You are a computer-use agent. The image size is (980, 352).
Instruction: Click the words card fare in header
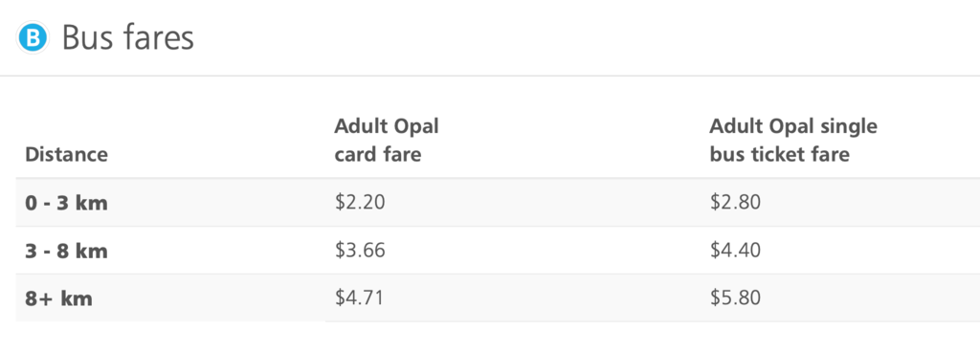[377, 154]
